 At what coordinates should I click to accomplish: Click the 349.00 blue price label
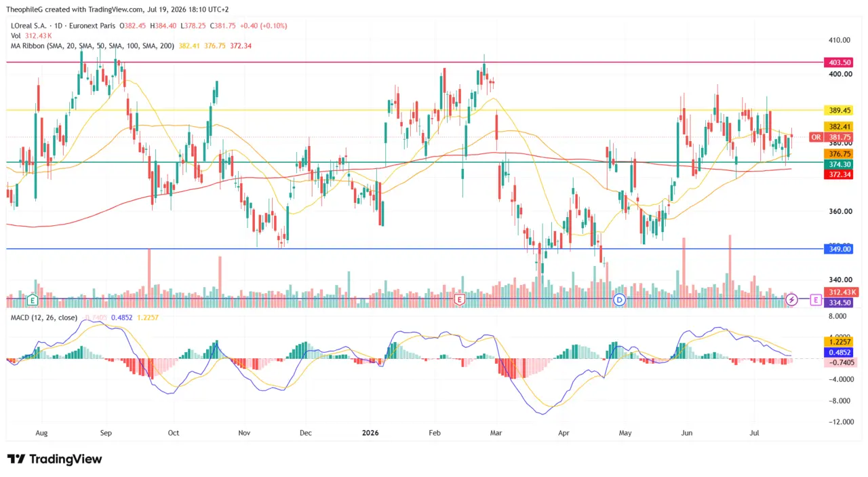coord(840,249)
